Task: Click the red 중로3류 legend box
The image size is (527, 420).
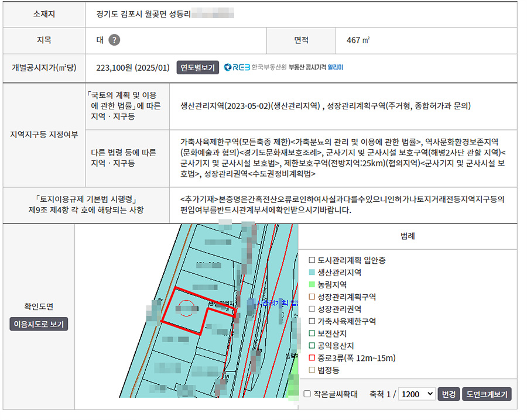Action: (x=312, y=358)
